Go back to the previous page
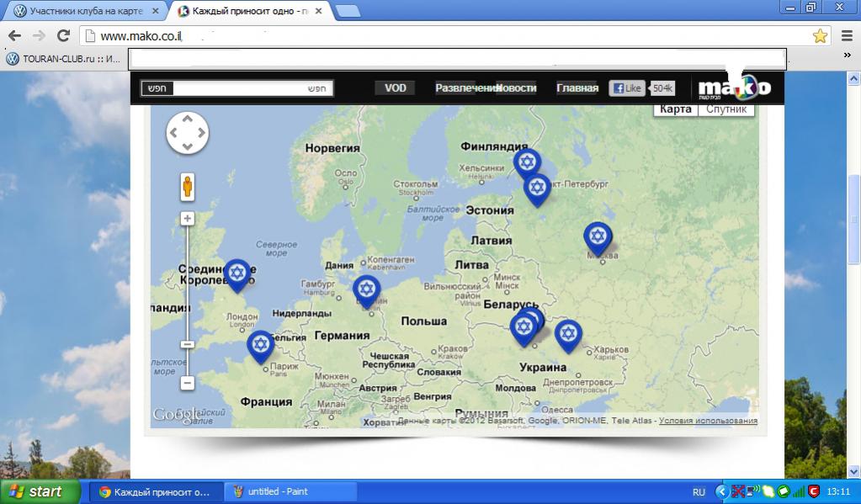This screenshot has width=861, height=504. click(15, 35)
